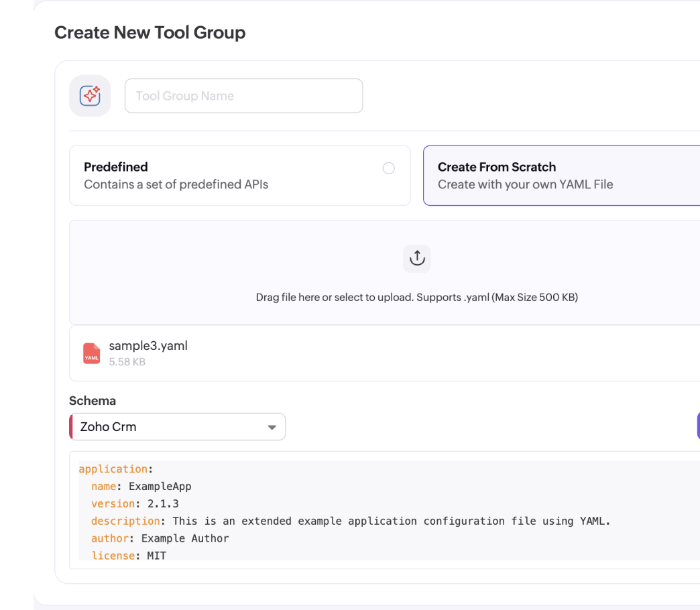The image size is (700, 610).
Task: Click the upload arrow icon
Action: click(416, 258)
